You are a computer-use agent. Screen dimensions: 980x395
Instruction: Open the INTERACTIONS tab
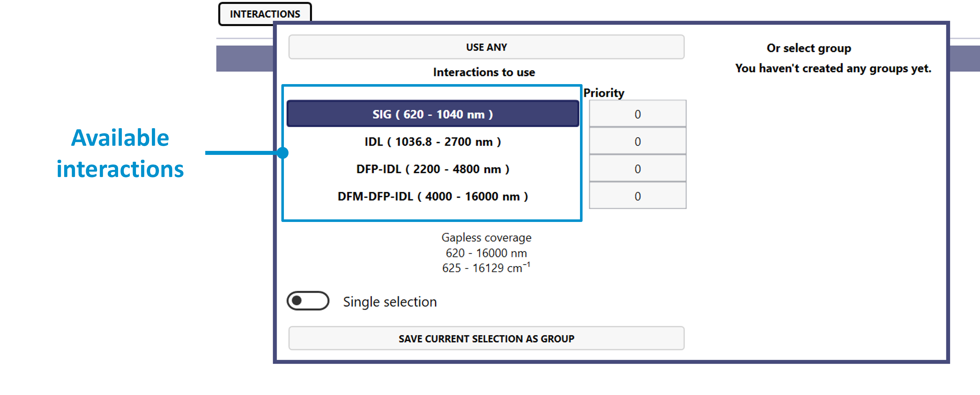[265, 14]
